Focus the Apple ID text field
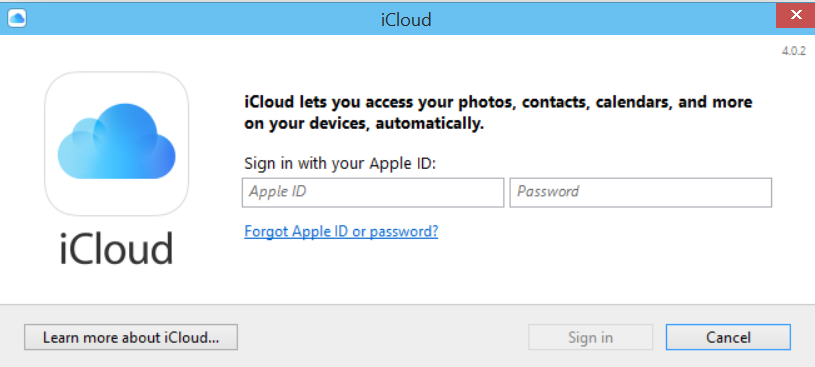Image resolution: width=815 pixels, height=367 pixels. click(x=373, y=192)
